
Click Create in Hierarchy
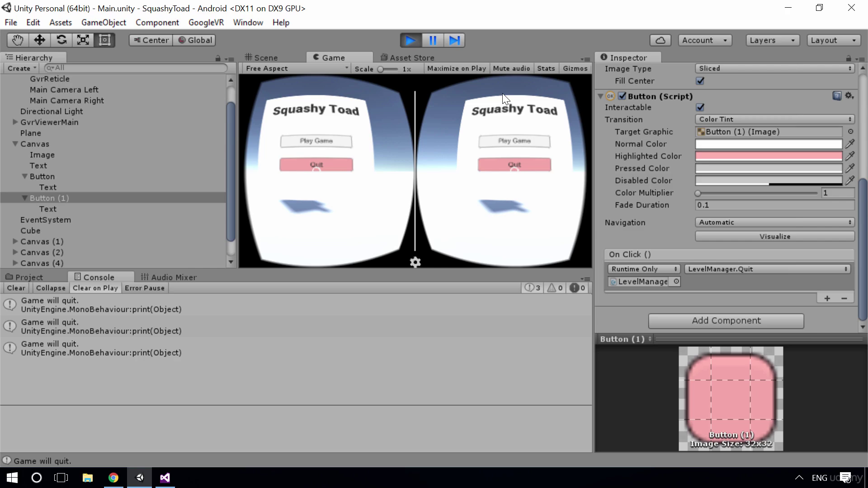(x=21, y=68)
